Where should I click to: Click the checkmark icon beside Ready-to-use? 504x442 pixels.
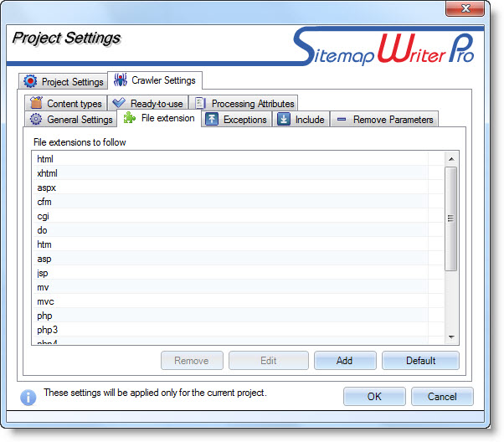[x=119, y=103]
